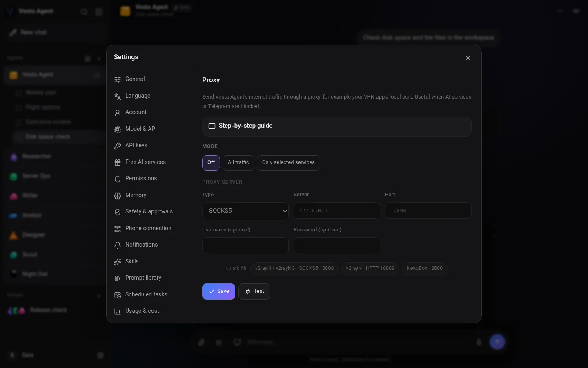Open the Model & API settings label
Screen dimensions: 588x368
coord(141,129)
